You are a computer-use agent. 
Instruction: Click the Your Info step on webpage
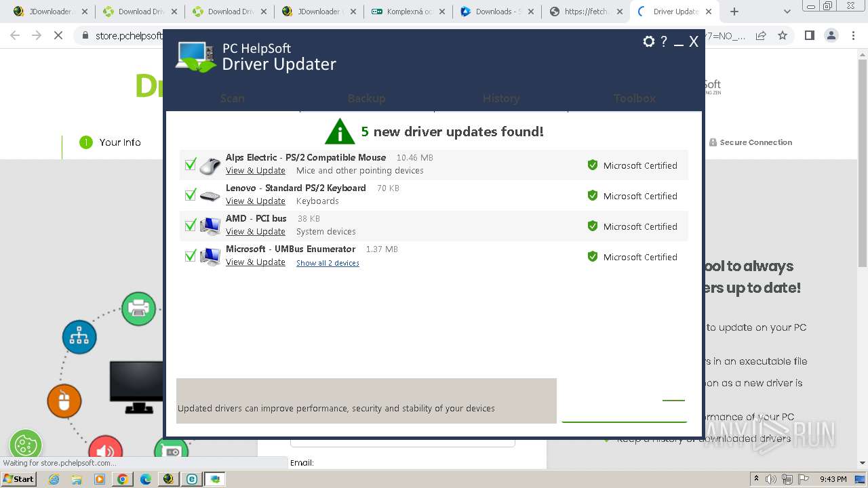(x=110, y=142)
